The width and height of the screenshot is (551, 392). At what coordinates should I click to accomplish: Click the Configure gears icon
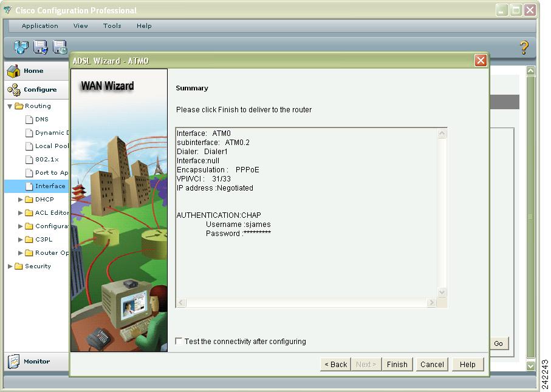(x=14, y=89)
